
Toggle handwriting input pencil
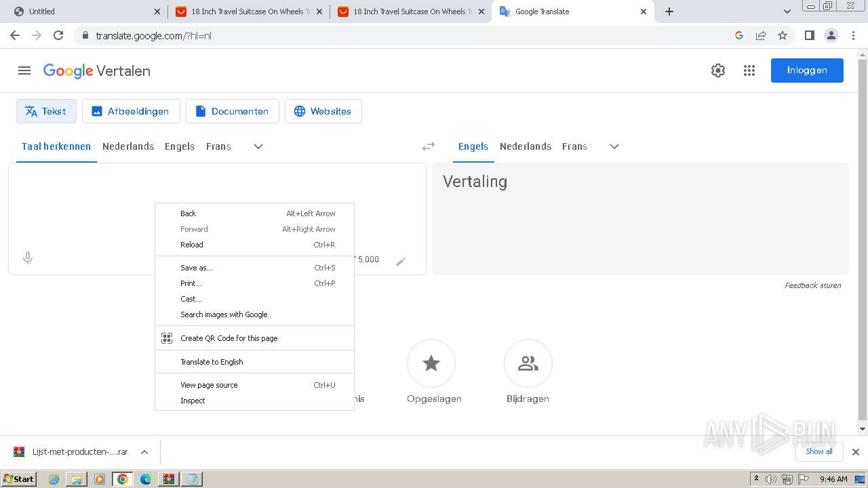pos(401,262)
